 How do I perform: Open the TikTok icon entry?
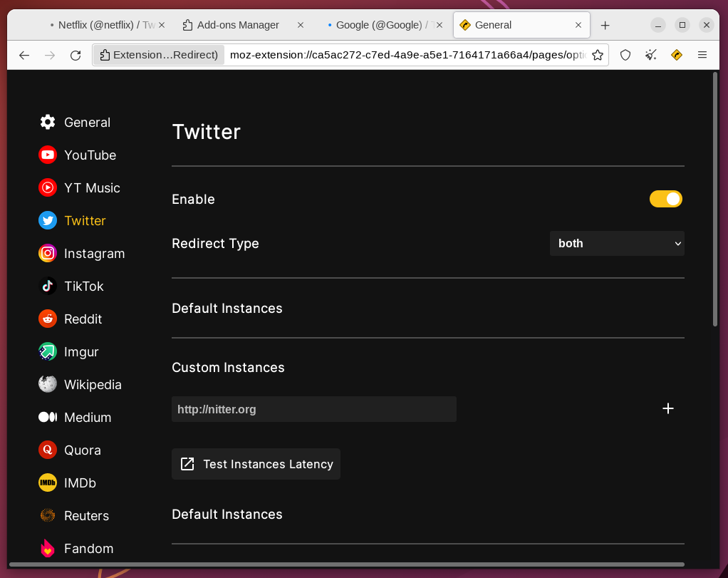tap(47, 287)
